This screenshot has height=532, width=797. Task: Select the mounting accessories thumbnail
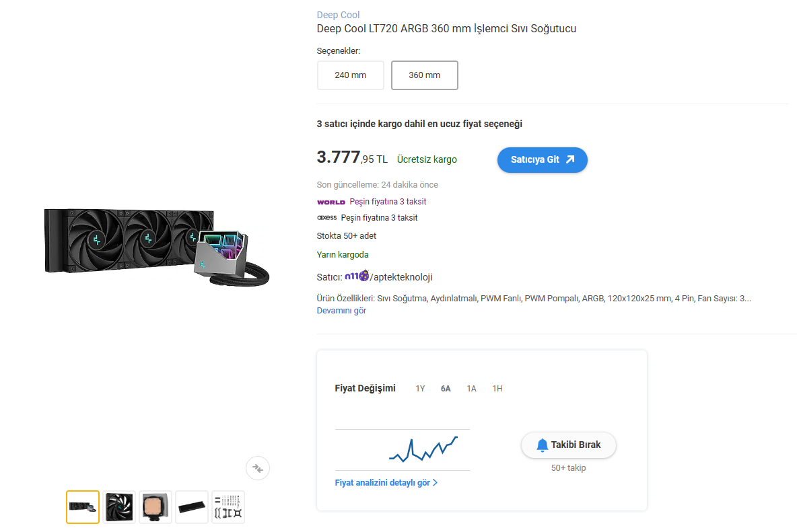[x=228, y=506]
